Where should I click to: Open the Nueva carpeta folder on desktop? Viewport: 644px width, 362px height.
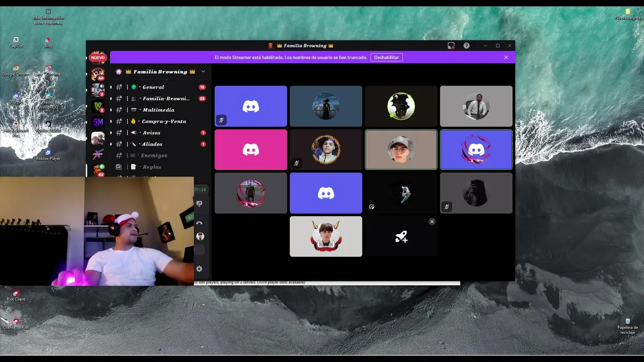point(628,14)
